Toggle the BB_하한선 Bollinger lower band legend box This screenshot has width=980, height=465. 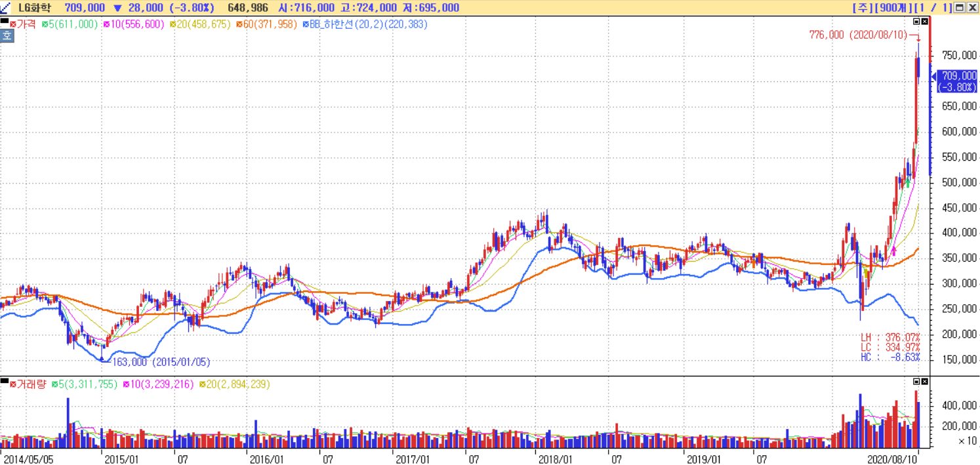pyautogui.click(x=306, y=24)
